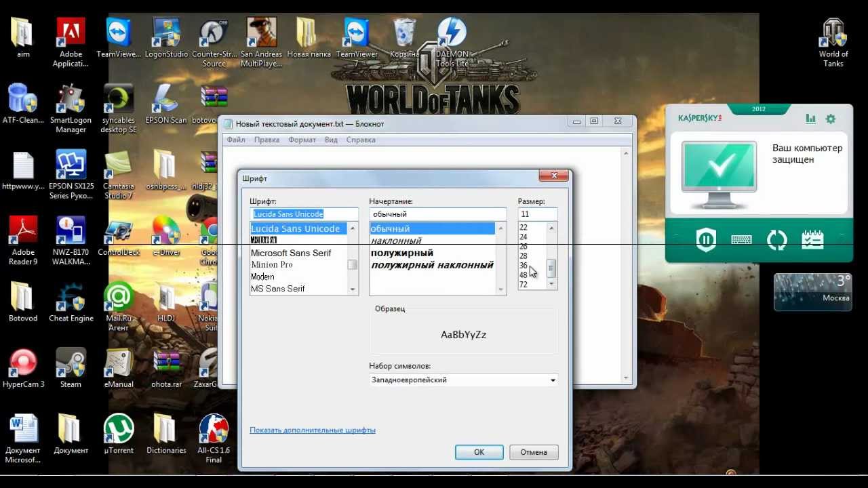
Task: Open Kaspersky virtual keyboard icon
Action: point(741,240)
